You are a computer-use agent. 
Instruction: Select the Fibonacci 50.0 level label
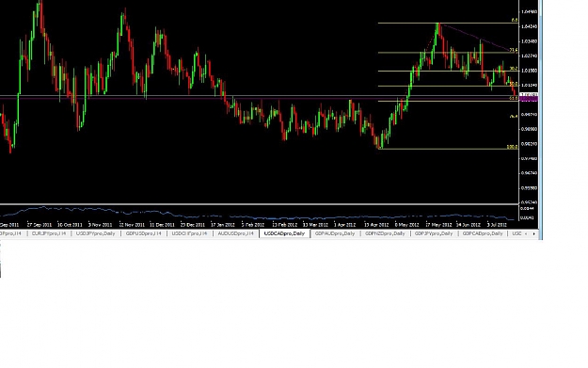coord(514,84)
